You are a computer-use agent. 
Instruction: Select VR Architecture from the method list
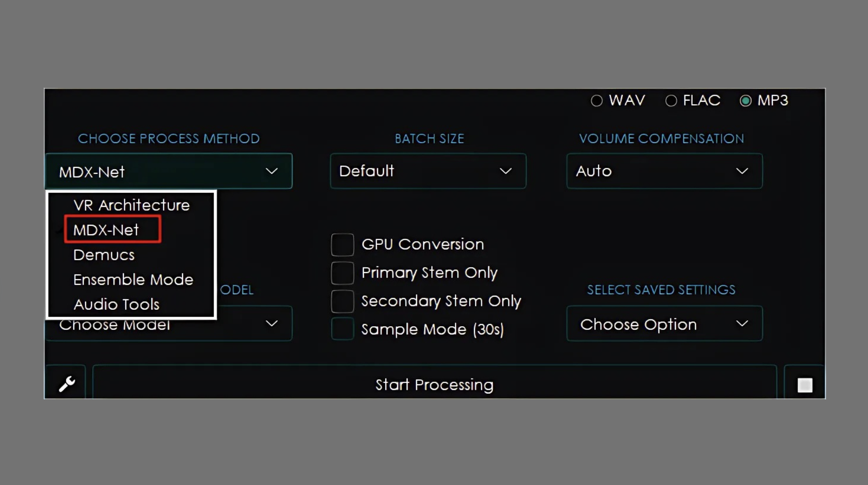(131, 205)
